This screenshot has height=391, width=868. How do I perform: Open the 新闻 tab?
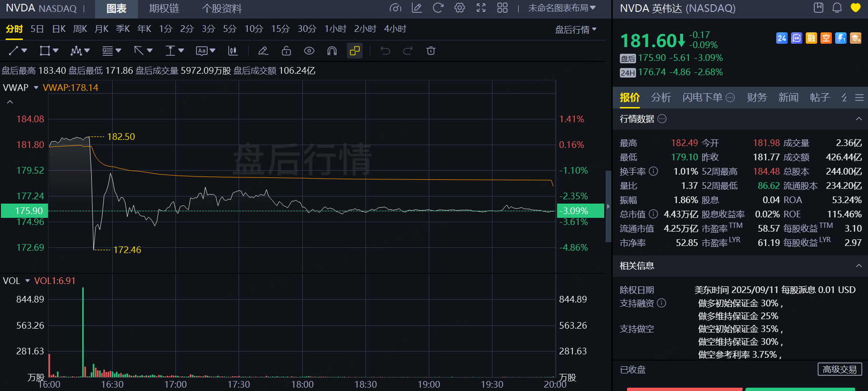click(x=788, y=98)
